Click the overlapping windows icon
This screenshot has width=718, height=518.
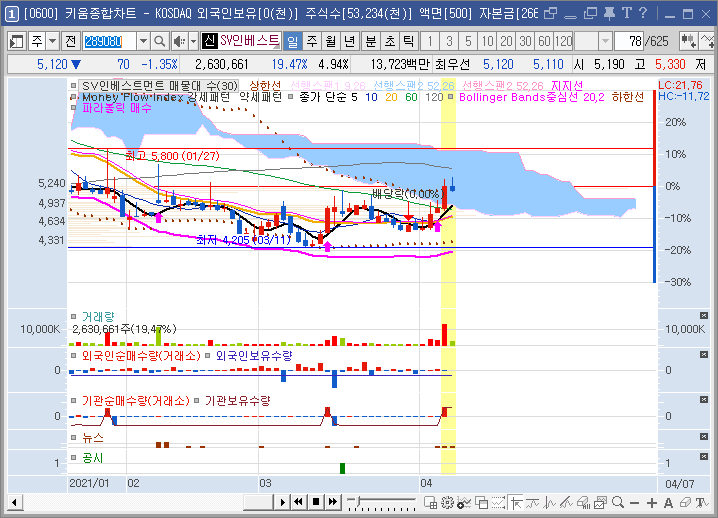[481, 502]
